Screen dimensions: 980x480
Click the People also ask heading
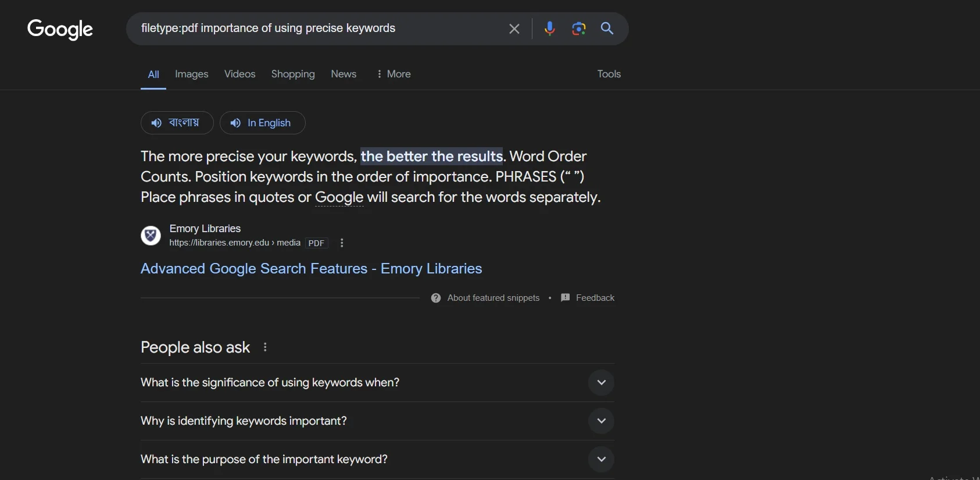tap(195, 347)
